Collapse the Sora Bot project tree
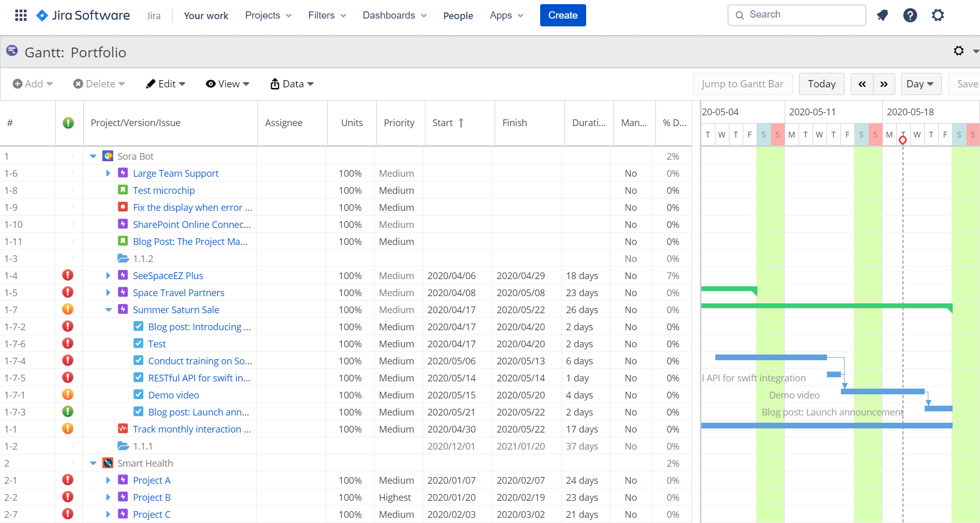This screenshot has width=980, height=523. point(93,156)
